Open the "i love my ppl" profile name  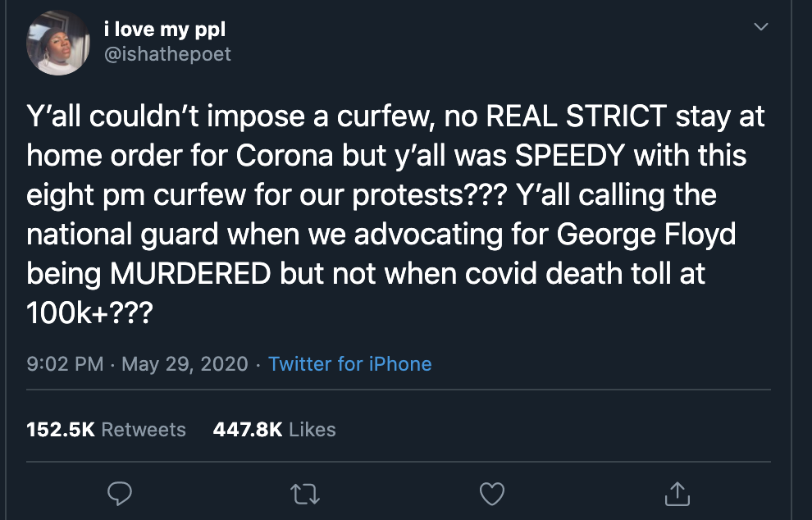coord(164,30)
